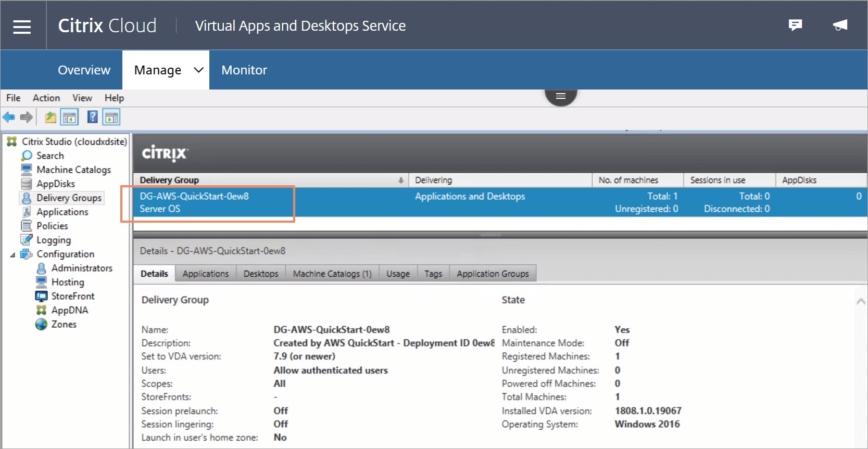Open the Applications tab in details pane
The image size is (868, 449).
(x=206, y=274)
